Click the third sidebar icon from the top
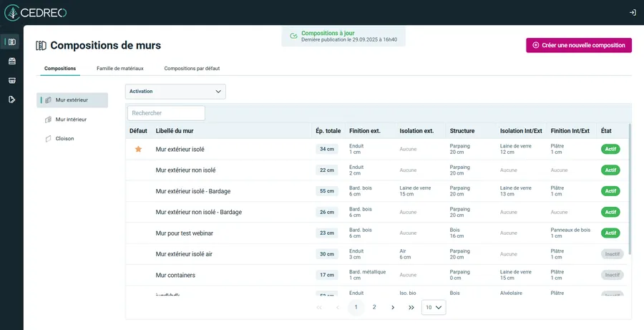Viewport: 644px width, 330px height. pos(11,80)
